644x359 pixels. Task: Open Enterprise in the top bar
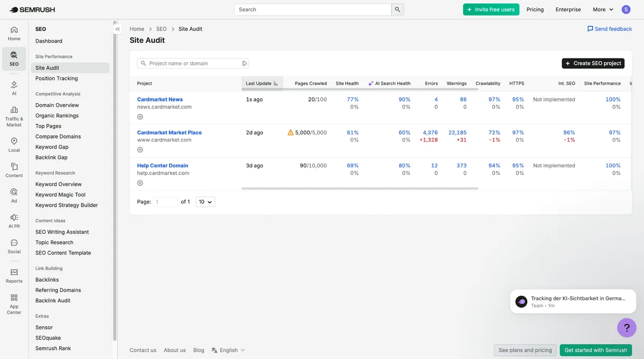tap(568, 10)
